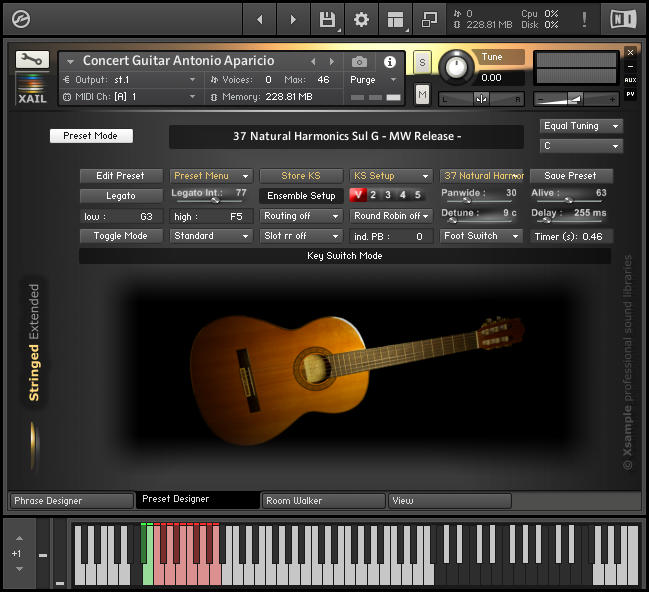649x592 pixels.
Task: Go to previous preset arrow in top toolbar
Action: click(260, 19)
